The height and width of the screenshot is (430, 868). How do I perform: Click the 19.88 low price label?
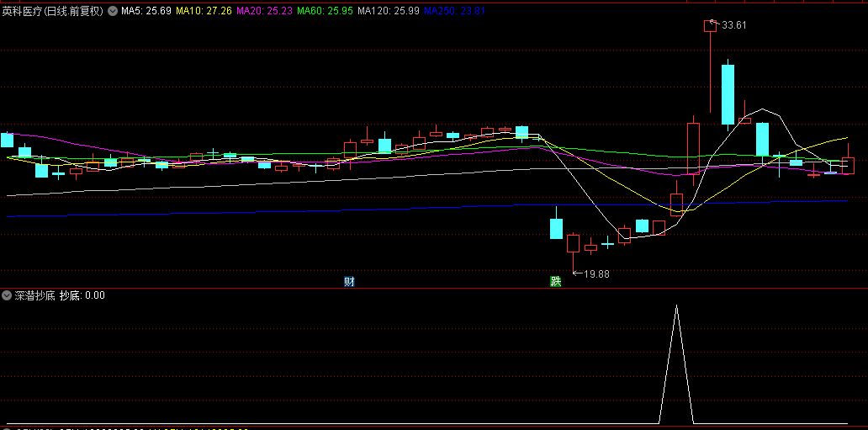pos(597,273)
